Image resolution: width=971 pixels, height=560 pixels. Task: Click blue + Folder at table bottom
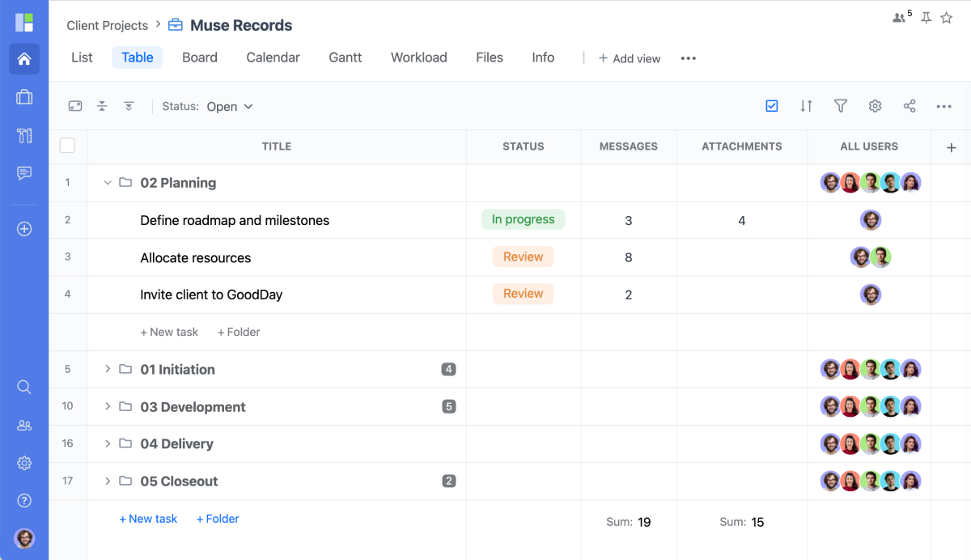coord(218,519)
